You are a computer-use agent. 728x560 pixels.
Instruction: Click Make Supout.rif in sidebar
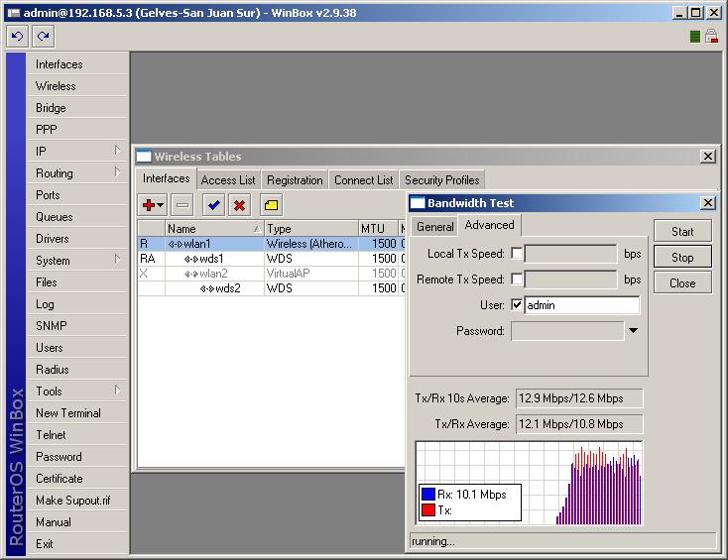tap(77, 501)
